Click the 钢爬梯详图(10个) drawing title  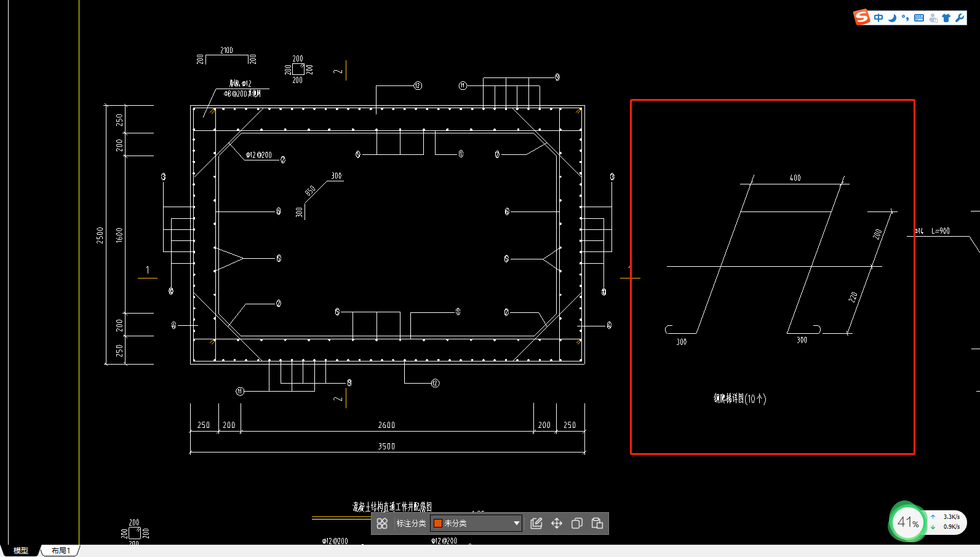point(739,398)
